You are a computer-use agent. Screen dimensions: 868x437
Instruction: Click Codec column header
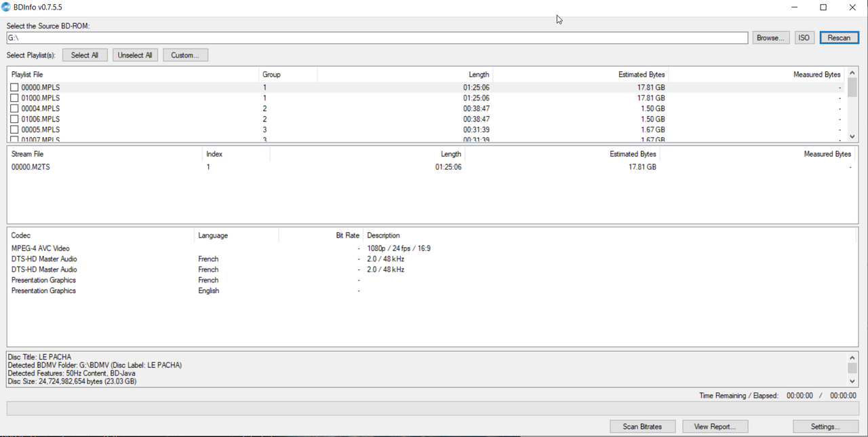[x=100, y=235]
